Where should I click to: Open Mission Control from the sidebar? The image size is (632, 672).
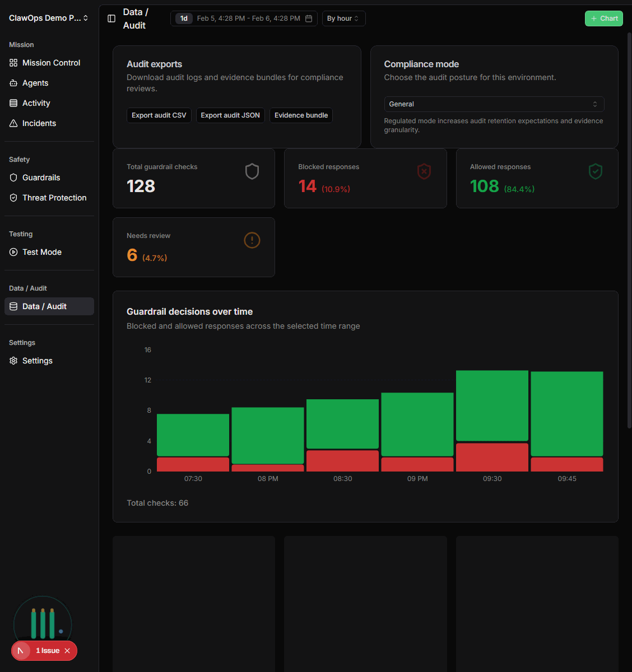coord(50,62)
